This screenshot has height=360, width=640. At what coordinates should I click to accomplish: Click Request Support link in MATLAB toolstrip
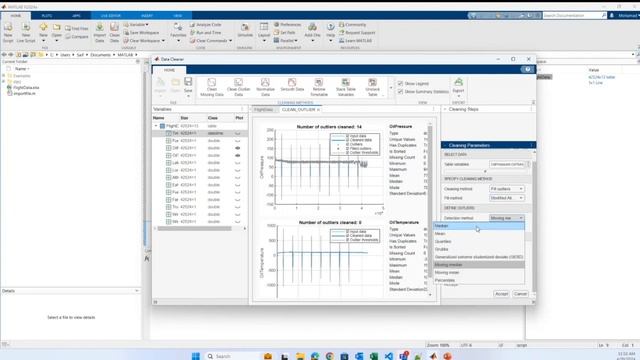click(x=357, y=33)
